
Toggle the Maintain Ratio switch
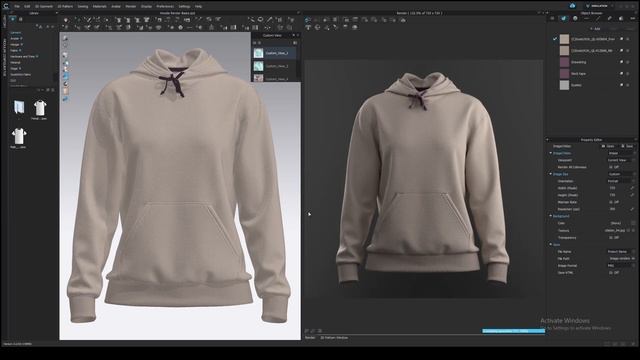pos(614,202)
